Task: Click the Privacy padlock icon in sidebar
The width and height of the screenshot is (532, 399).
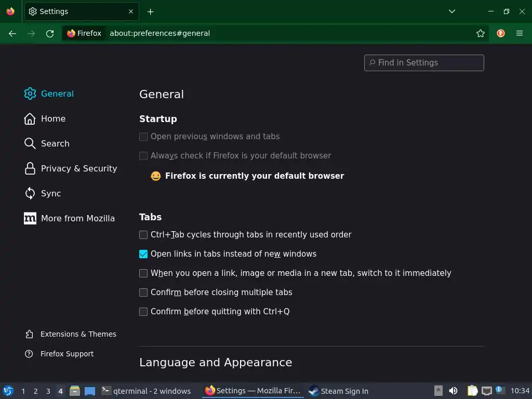Action: [x=30, y=169]
